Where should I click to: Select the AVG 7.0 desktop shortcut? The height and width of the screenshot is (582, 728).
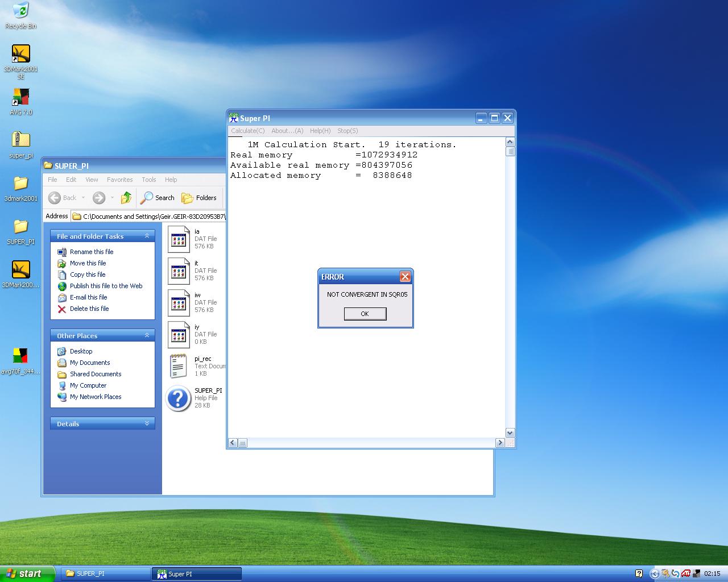pos(20,101)
